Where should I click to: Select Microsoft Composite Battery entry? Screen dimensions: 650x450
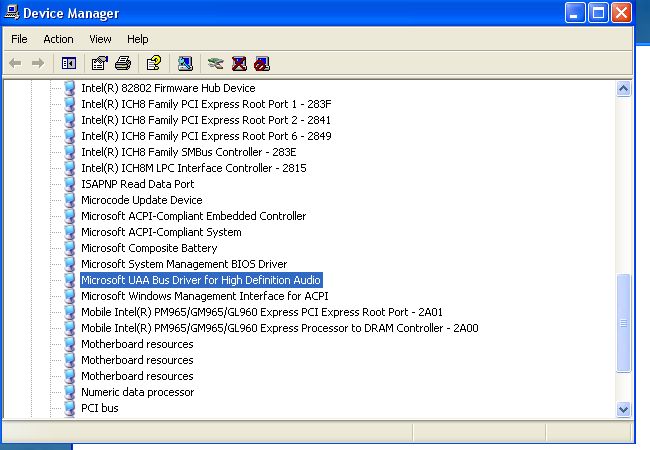(149, 248)
